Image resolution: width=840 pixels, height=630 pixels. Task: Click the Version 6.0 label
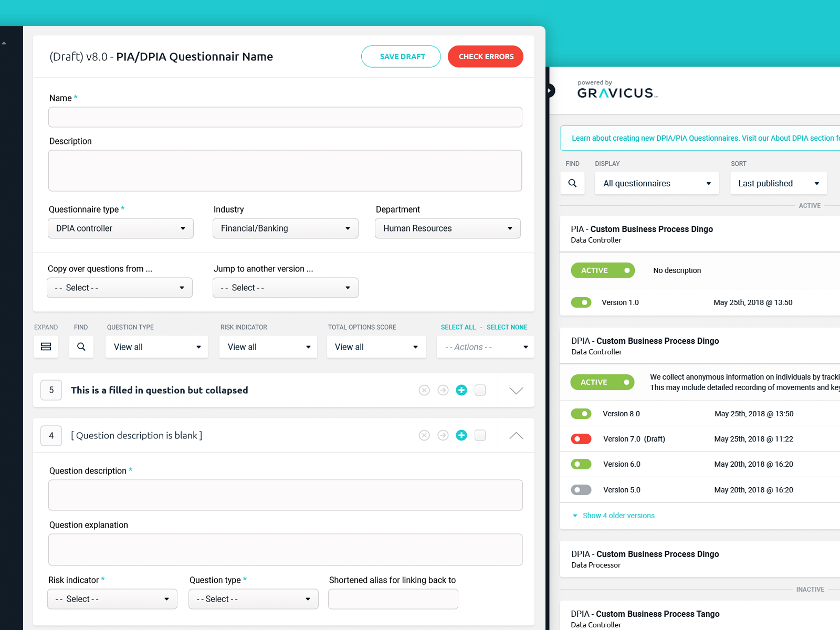coord(622,464)
